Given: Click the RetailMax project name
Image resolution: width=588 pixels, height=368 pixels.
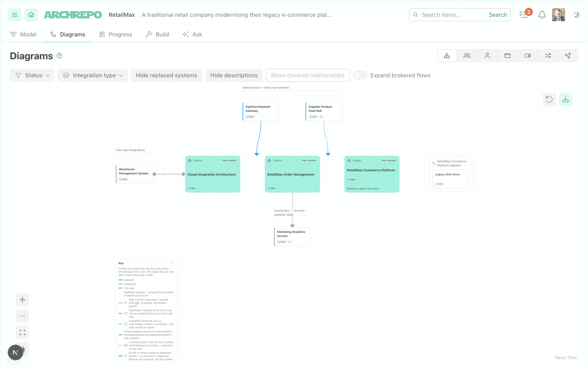Looking at the screenshot, I should (x=121, y=15).
